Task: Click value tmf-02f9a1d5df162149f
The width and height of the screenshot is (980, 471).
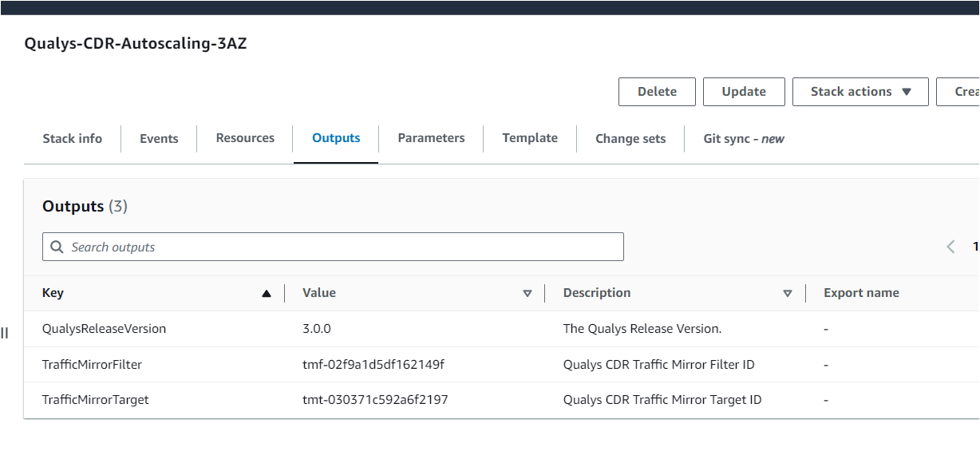Action: point(373,364)
